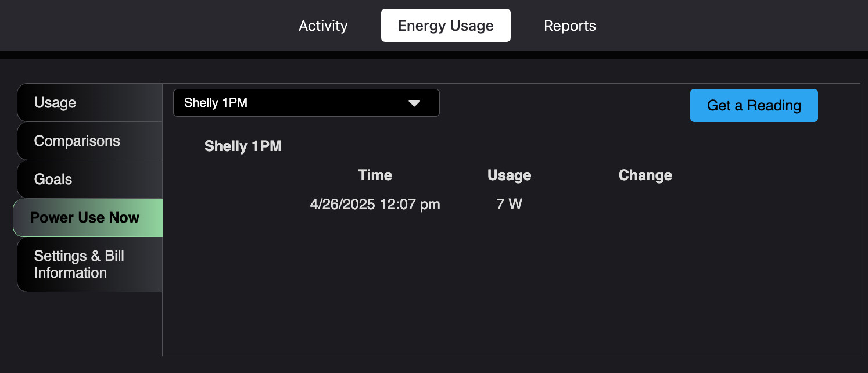Click the empty Change cell beside 7 W

(645, 205)
